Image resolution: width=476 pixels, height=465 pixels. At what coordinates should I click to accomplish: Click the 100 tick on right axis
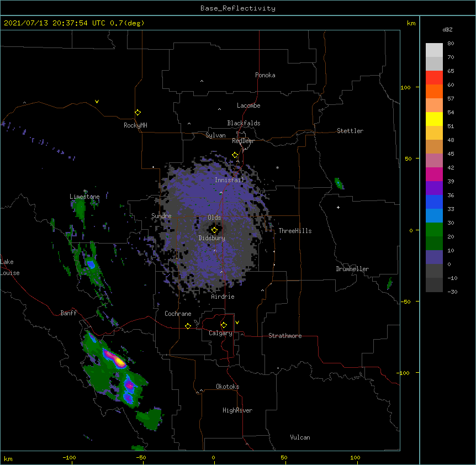click(405, 87)
